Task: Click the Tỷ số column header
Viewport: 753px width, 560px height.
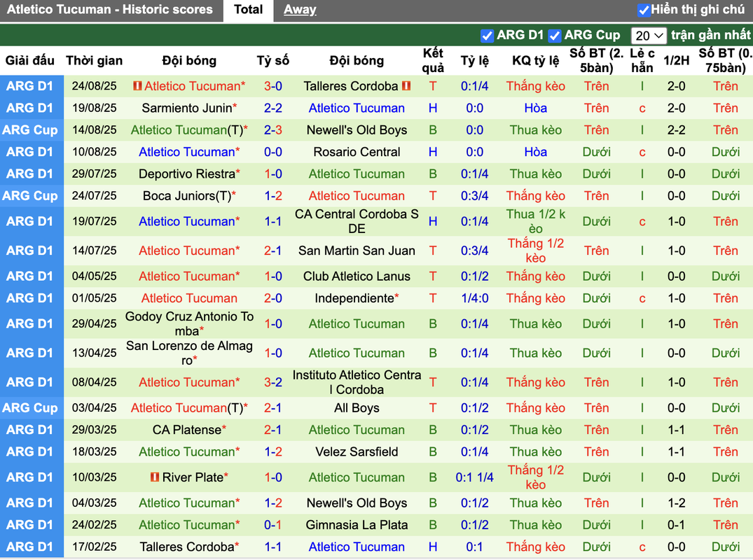Action: (x=272, y=60)
